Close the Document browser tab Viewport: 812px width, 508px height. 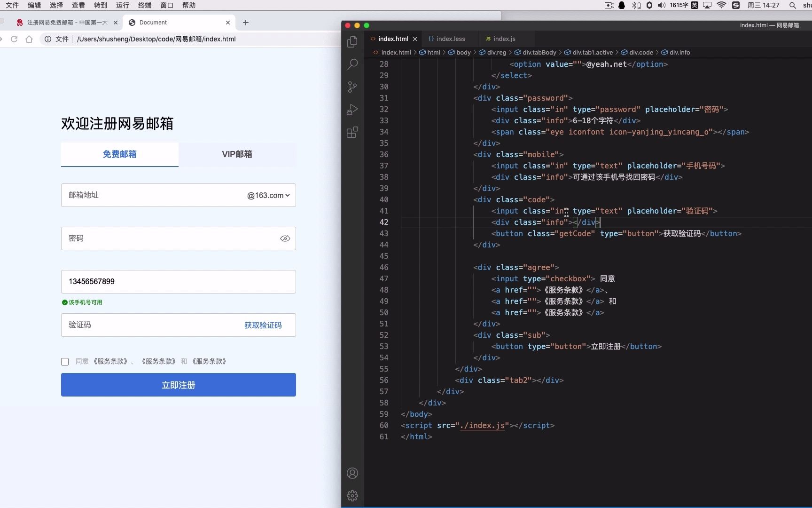(x=228, y=23)
